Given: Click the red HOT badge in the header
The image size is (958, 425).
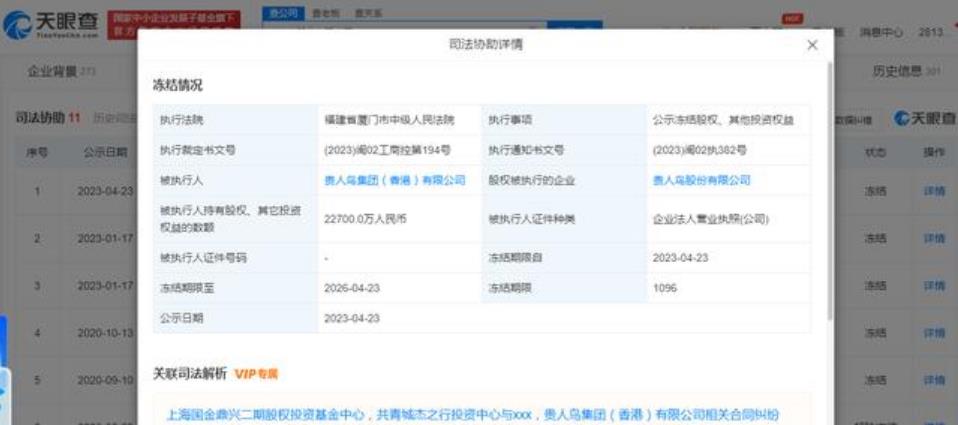Looking at the screenshot, I should pyautogui.click(x=792, y=19).
